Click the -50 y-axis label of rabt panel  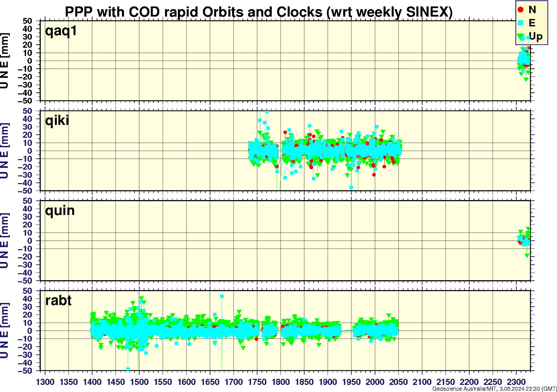click(25, 371)
